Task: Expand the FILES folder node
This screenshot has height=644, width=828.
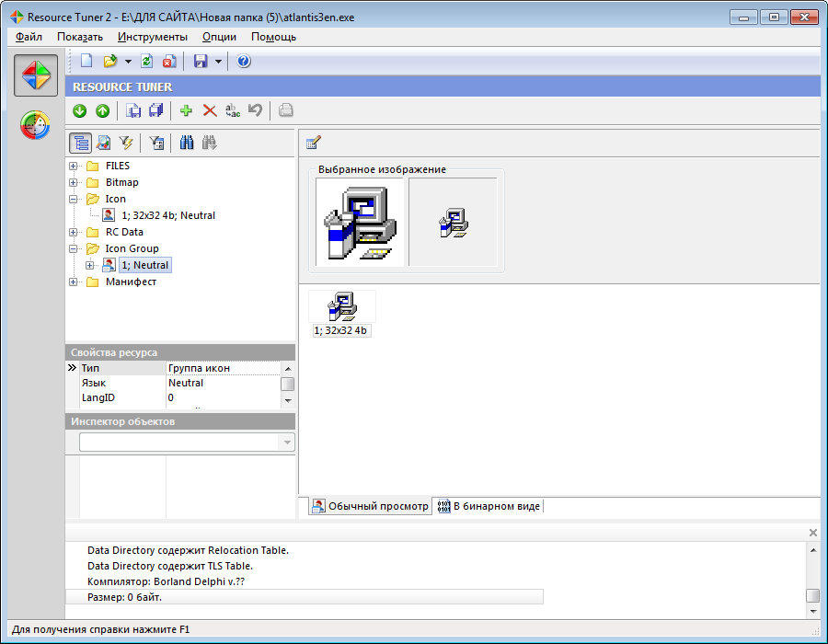Action: (x=74, y=166)
